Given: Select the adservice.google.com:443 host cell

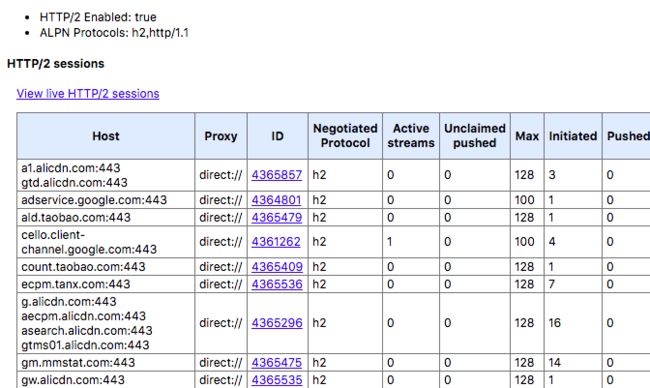Looking at the screenshot, I should 106,200.
